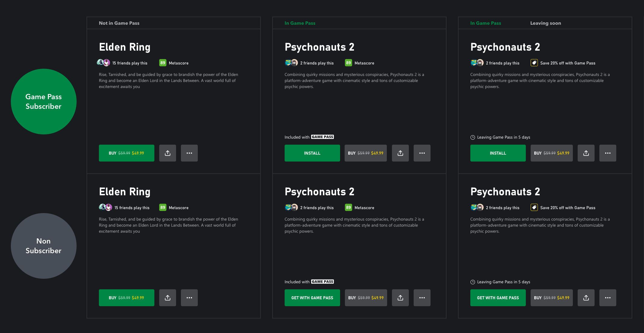Viewport: 644px width, 333px height.
Task: Click Get With Game Pass in bottom-right card
Action: pyautogui.click(x=498, y=298)
